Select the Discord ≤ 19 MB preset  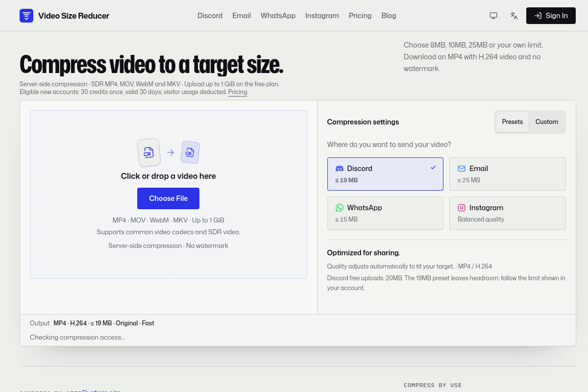pos(385,174)
